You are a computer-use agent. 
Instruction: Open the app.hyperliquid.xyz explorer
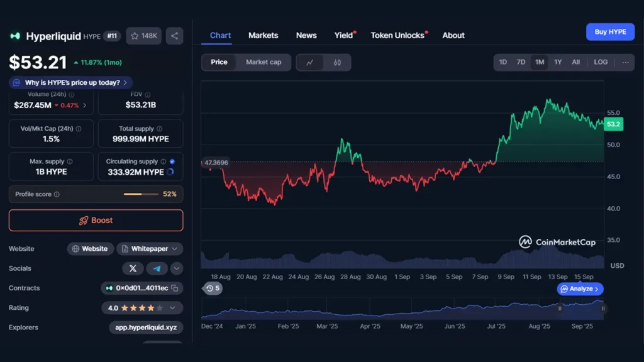[x=146, y=327]
